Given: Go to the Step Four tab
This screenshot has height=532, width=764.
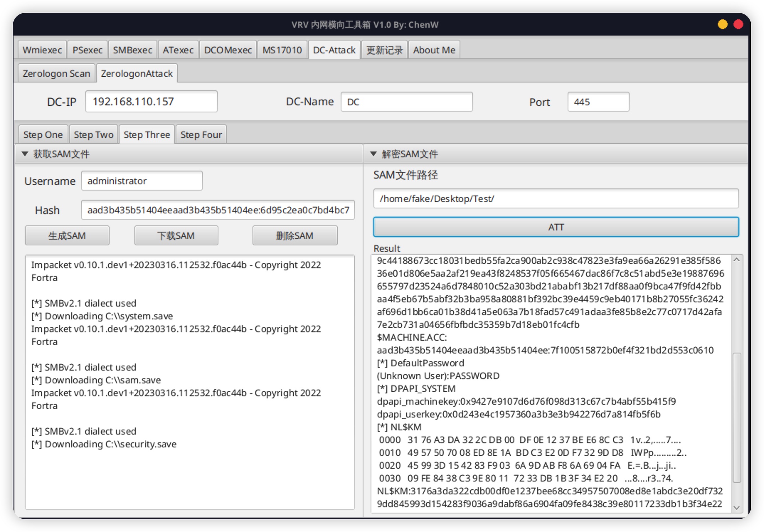Looking at the screenshot, I should click(x=201, y=135).
